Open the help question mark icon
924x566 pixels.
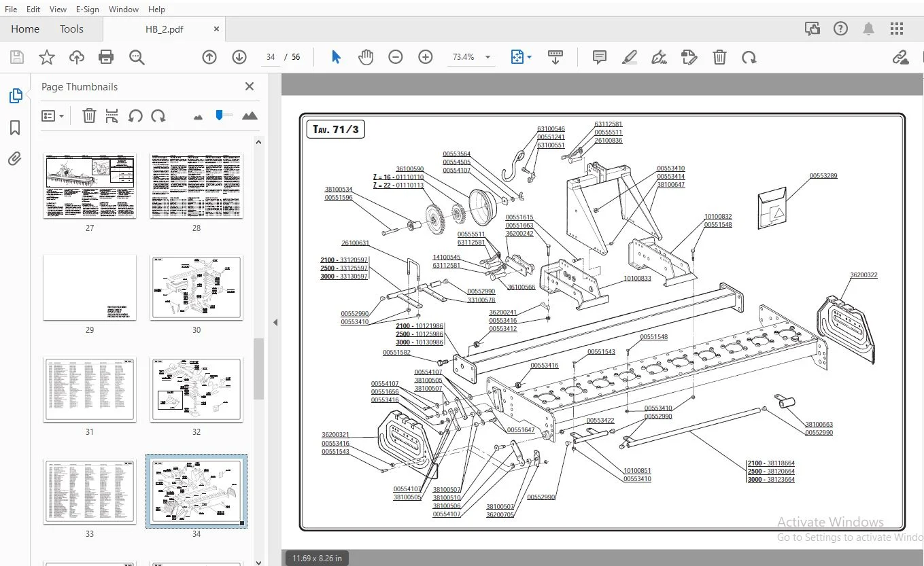[x=841, y=29]
